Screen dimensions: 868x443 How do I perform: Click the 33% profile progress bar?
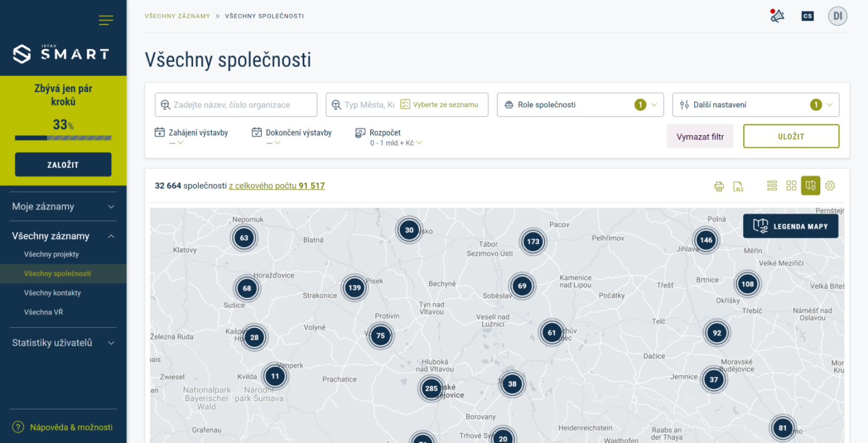[63, 138]
